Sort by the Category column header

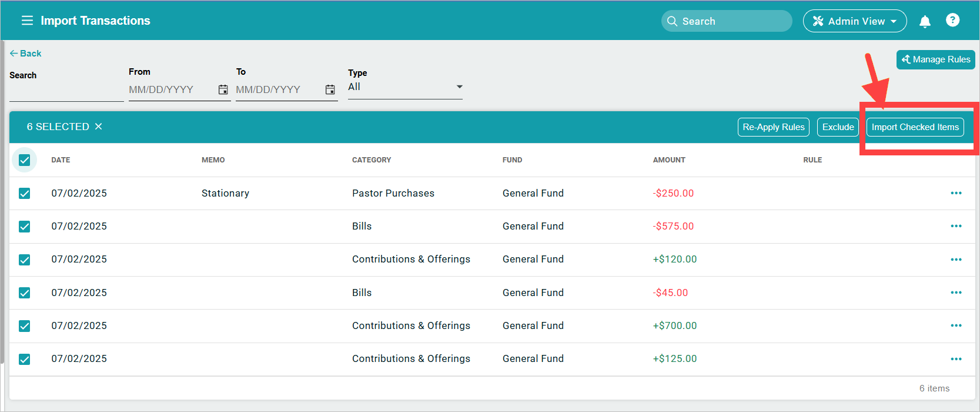coord(372,160)
